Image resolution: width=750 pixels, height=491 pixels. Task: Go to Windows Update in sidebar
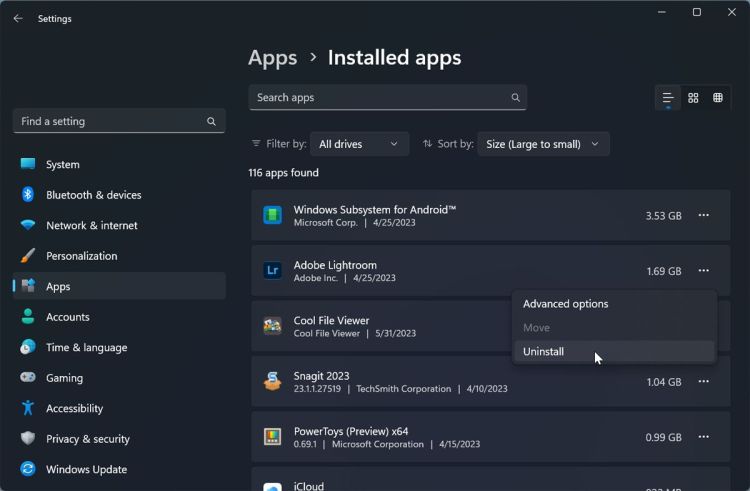[x=86, y=469]
